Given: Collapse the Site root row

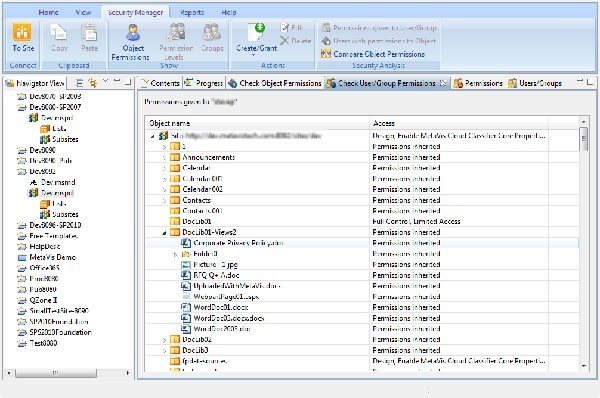Looking at the screenshot, I should pos(153,136).
